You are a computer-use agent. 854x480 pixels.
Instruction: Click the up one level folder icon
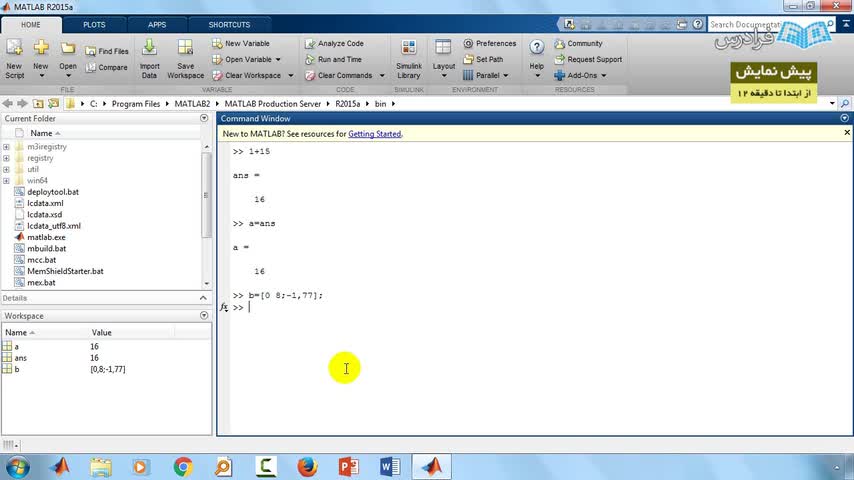38,104
